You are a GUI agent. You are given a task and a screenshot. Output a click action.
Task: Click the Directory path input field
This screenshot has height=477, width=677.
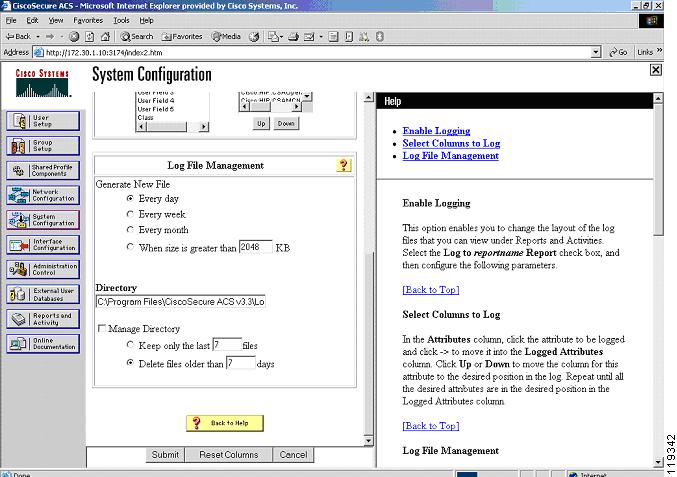coord(180,302)
